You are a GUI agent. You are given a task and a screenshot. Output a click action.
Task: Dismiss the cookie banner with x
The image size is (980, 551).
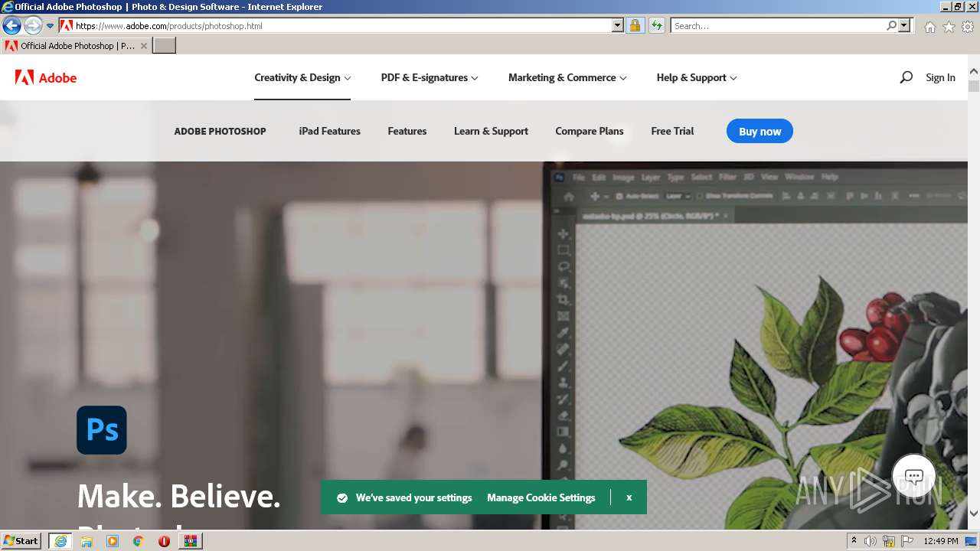629,497
